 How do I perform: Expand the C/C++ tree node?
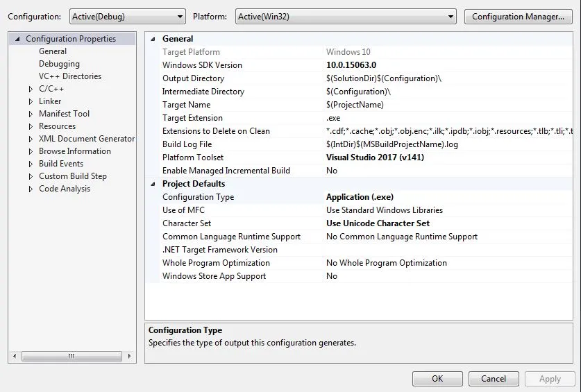click(31, 89)
